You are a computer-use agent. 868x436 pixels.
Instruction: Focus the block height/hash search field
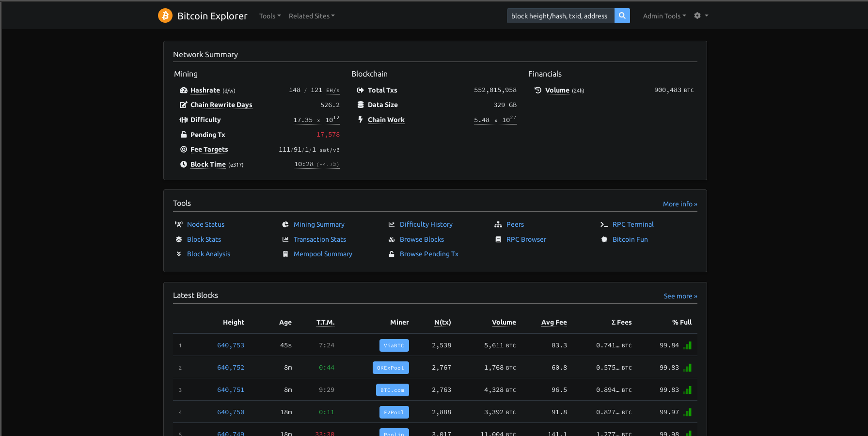(x=561, y=16)
